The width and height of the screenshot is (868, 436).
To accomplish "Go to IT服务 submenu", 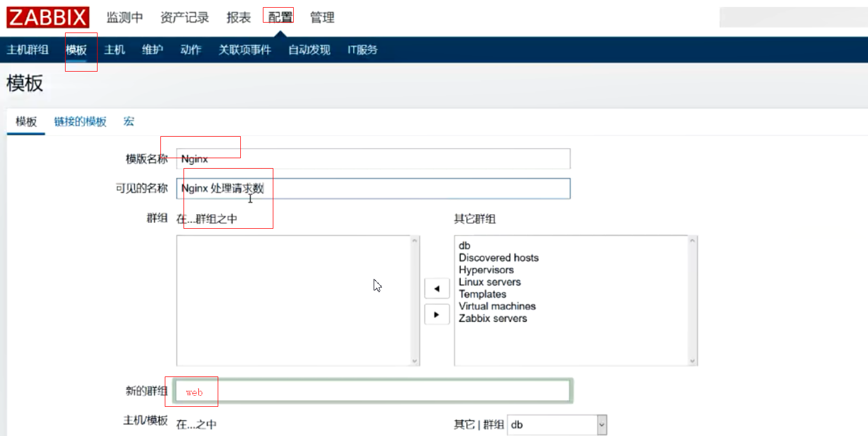I will pyautogui.click(x=363, y=50).
